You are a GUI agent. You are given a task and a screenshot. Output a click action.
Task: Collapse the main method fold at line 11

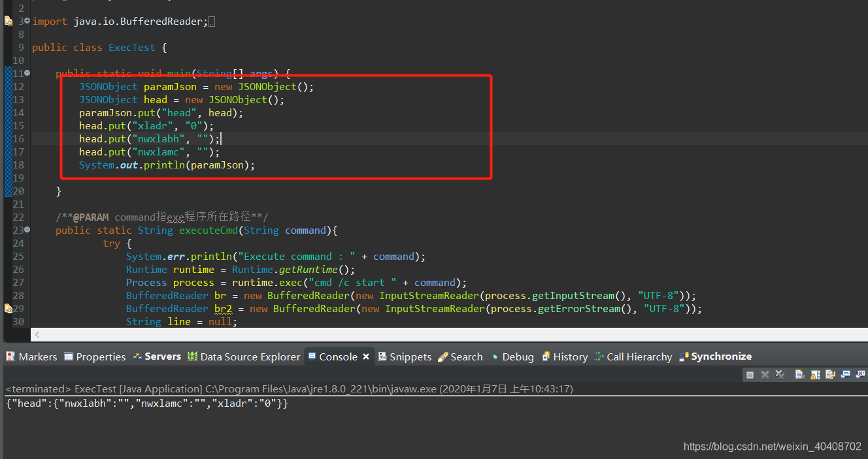[x=27, y=73]
